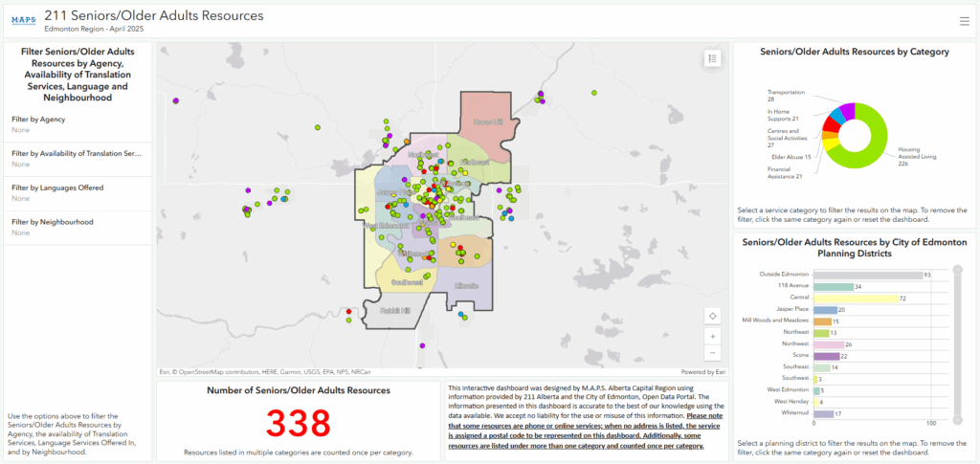Click the Whitemud bar in the district chart
Viewport: 980px width, 464px height.
point(823,413)
